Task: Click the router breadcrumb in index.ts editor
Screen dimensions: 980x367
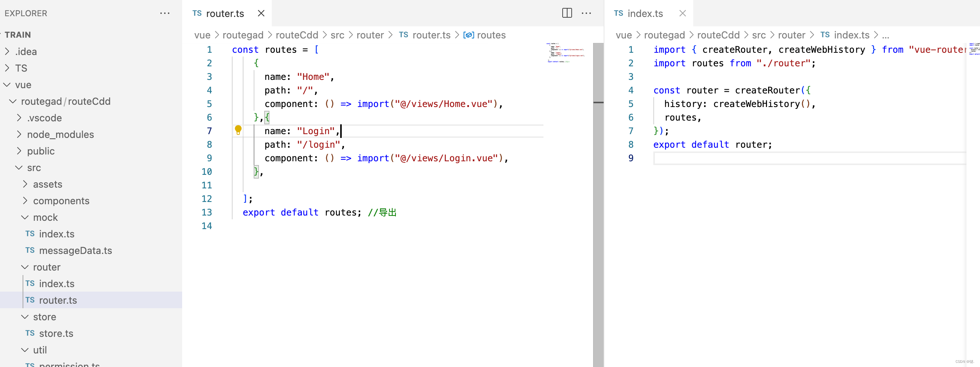Action: tap(791, 35)
